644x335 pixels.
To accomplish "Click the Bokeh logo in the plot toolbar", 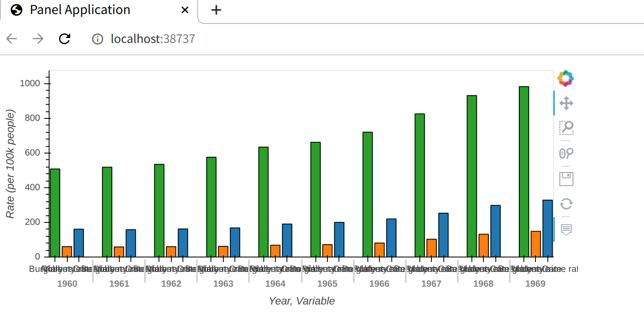I will pos(566,78).
